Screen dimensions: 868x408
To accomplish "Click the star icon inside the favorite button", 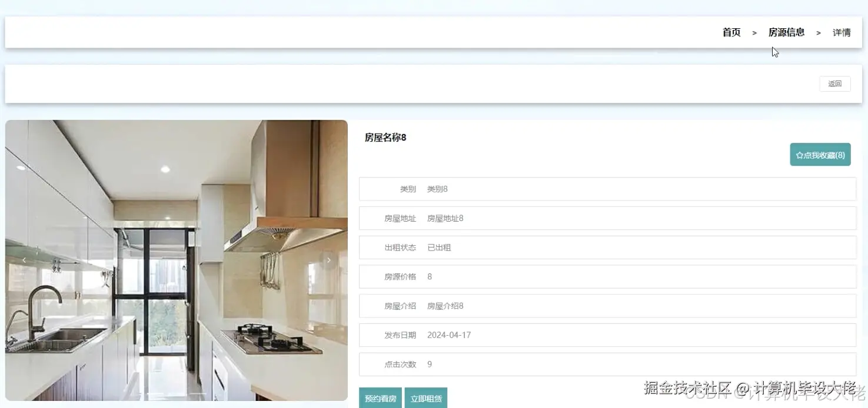I will coord(799,155).
